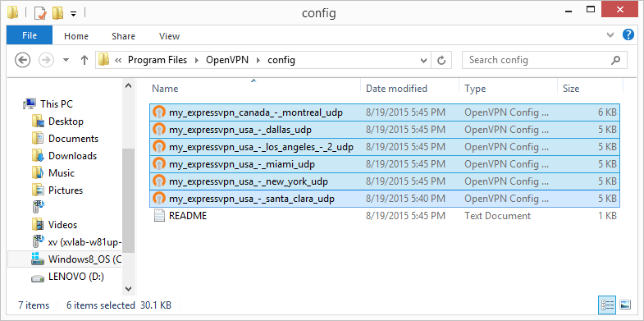The width and height of the screenshot is (644, 321).
Task: Click the Explorer folder icon in title bar
Action: pos(13,13)
